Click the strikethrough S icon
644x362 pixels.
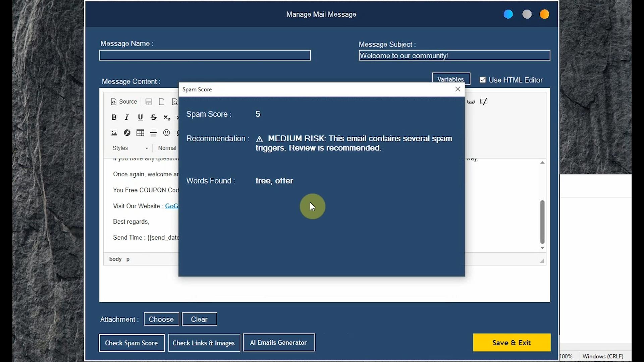tap(154, 117)
